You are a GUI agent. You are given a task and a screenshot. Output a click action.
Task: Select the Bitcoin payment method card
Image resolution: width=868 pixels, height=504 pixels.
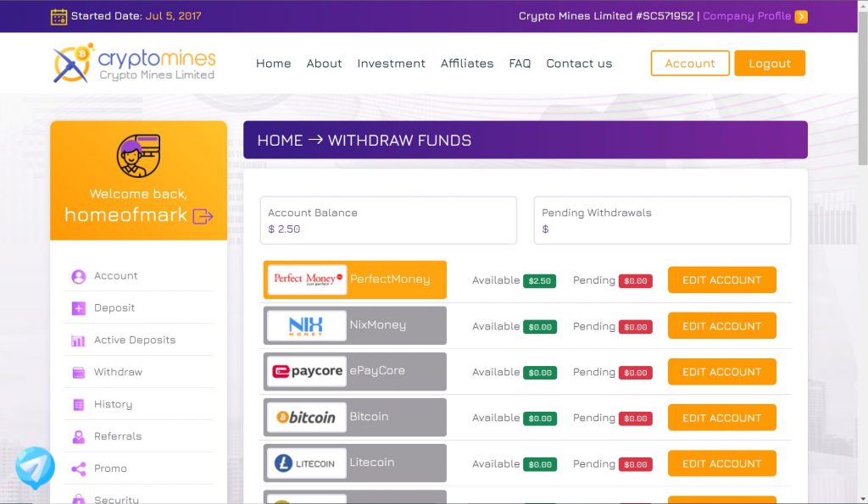pos(354,417)
